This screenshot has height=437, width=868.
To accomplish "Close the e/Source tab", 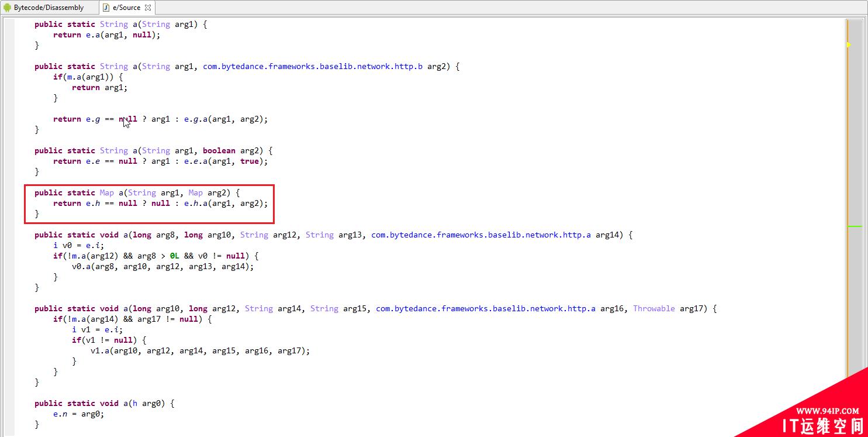I will pos(148,8).
